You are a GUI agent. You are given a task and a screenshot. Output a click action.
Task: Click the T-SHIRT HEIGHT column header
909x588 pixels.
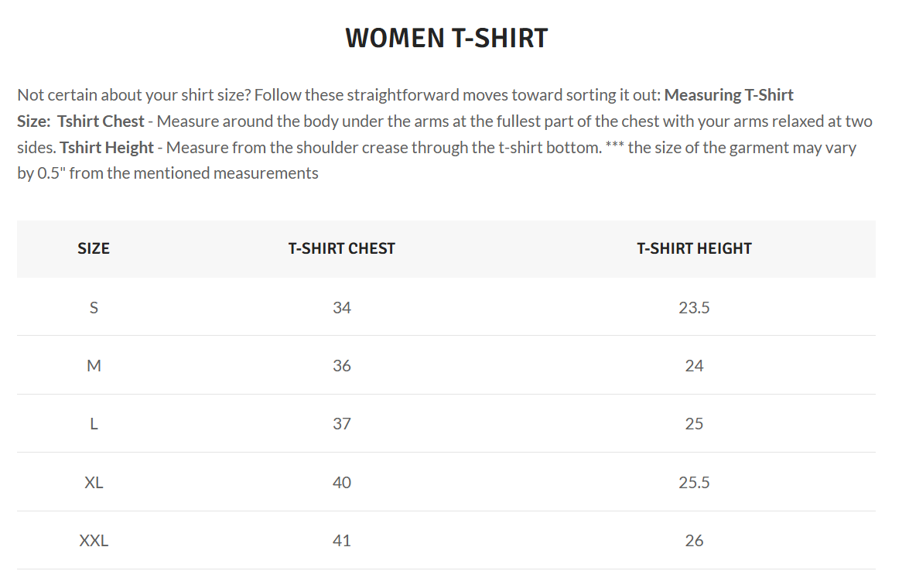(x=694, y=248)
